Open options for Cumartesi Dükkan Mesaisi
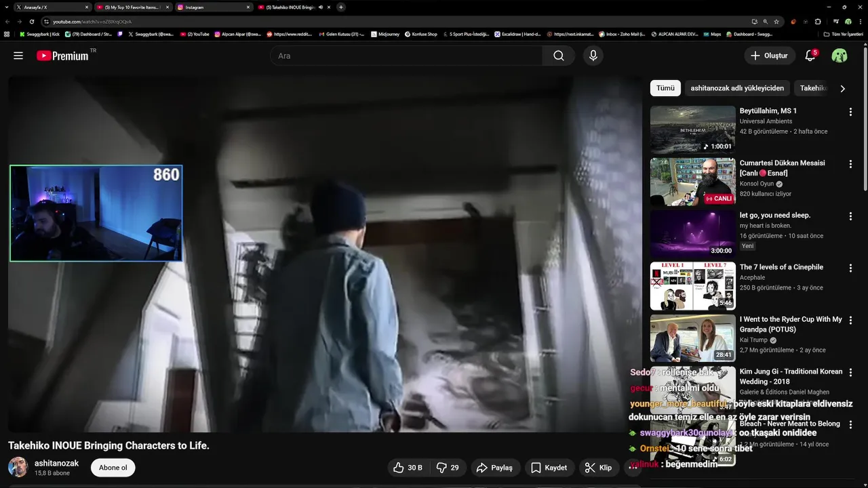 (x=850, y=164)
